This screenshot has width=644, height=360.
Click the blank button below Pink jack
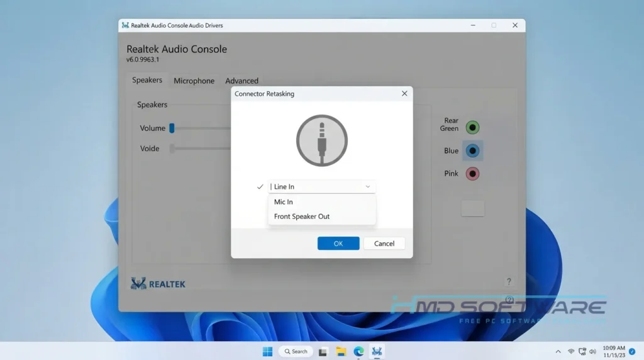(x=472, y=208)
